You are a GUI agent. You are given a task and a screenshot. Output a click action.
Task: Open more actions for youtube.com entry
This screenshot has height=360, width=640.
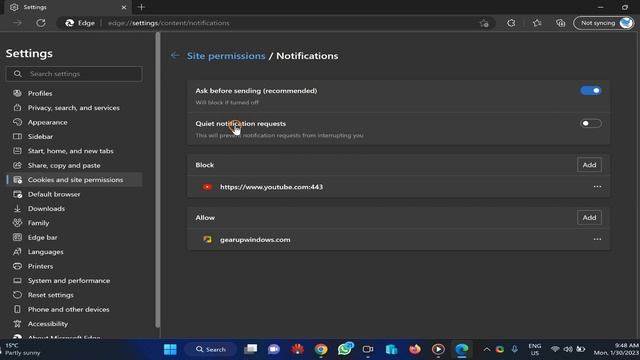pyautogui.click(x=597, y=187)
